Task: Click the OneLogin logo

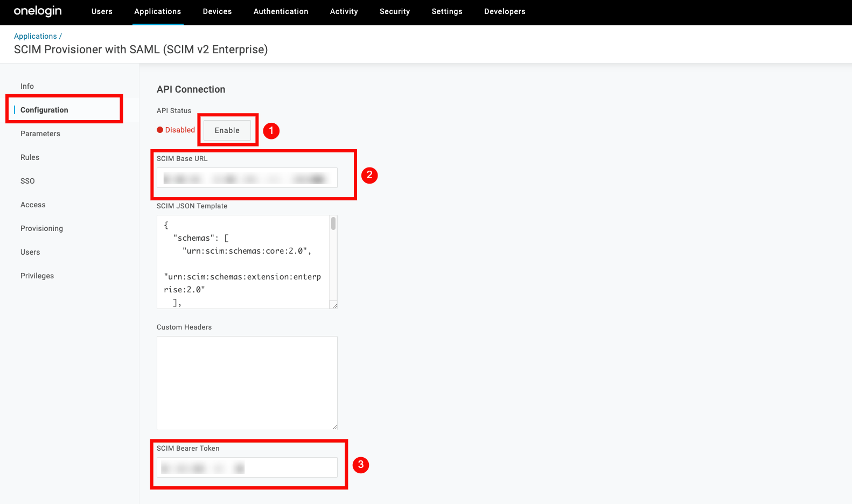Action: (x=38, y=11)
